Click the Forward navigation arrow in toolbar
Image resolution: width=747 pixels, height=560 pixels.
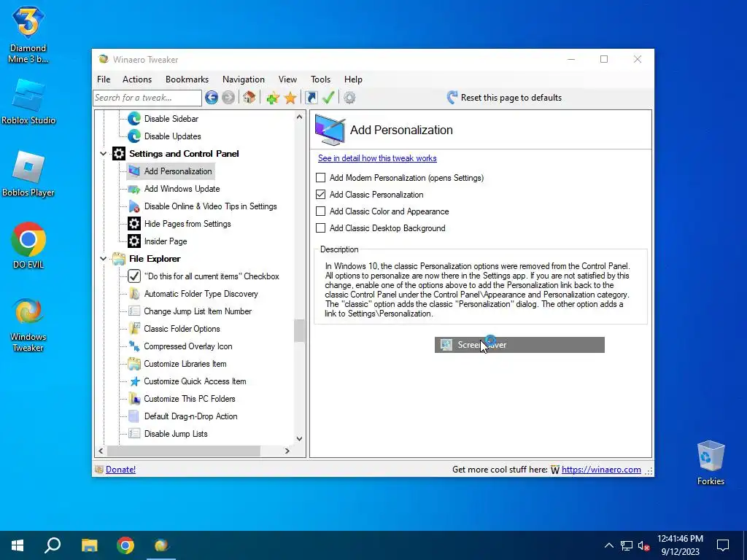228,98
